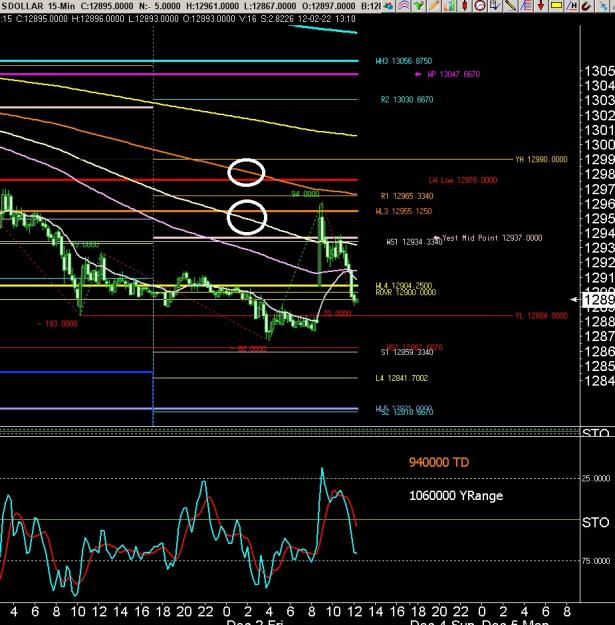
Task: Click the red down arrow icon
Action: 541,6
